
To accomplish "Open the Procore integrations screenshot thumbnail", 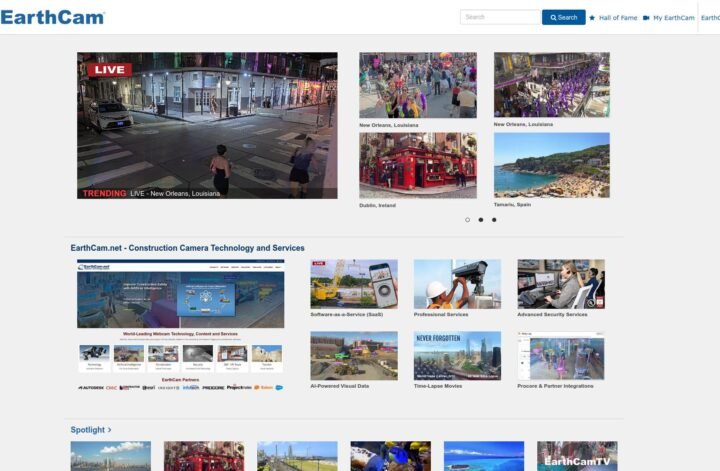I will coord(561,356).
